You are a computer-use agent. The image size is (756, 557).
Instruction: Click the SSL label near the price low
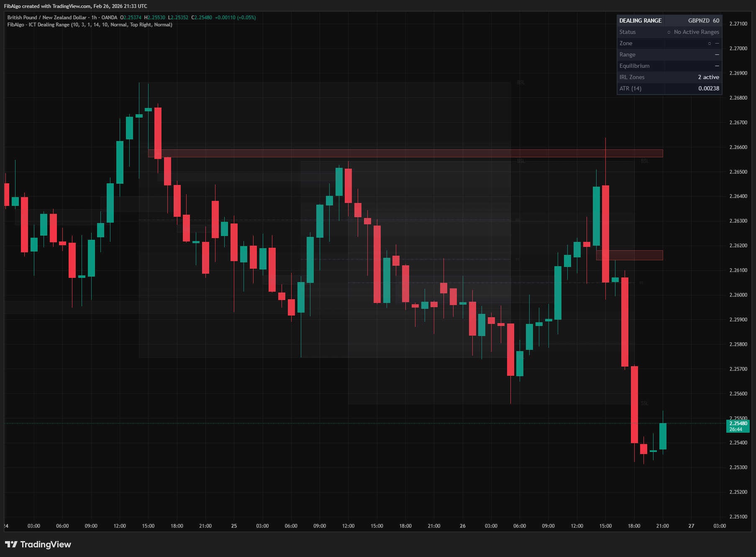pyautogui.click(x=645, y=403)
